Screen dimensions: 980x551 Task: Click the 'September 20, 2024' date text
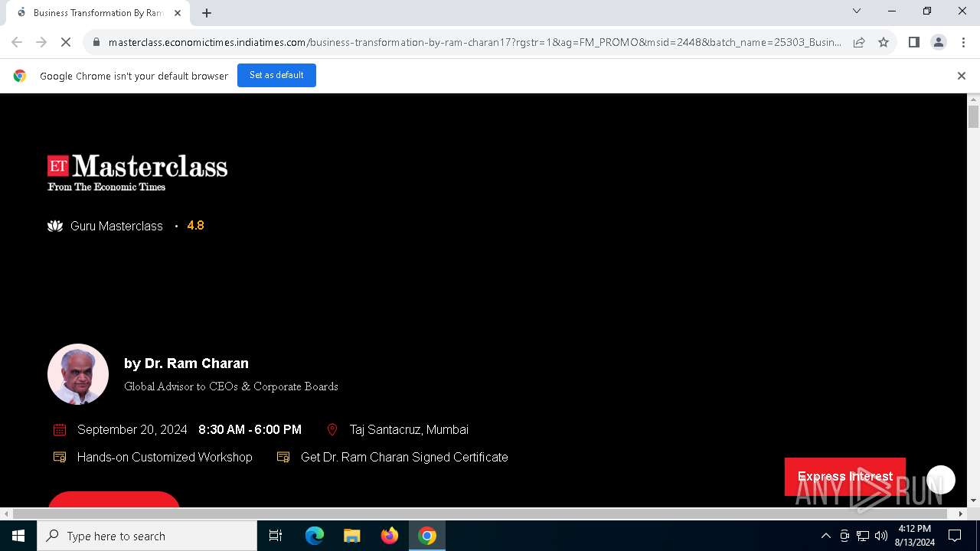point(132,430)
